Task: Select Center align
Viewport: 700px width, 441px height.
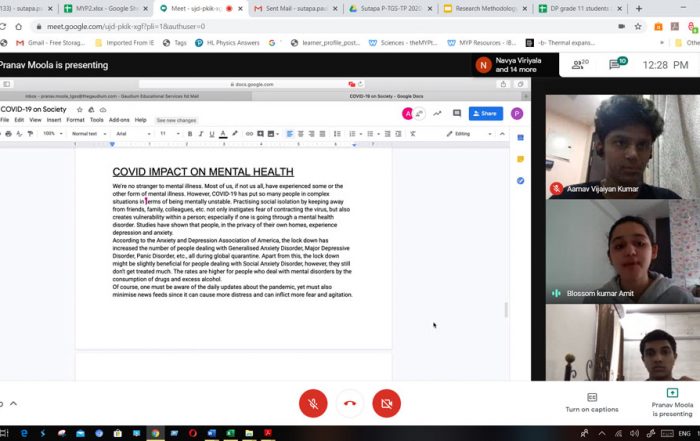Action: pyautogui.click(x=300, y=133)
